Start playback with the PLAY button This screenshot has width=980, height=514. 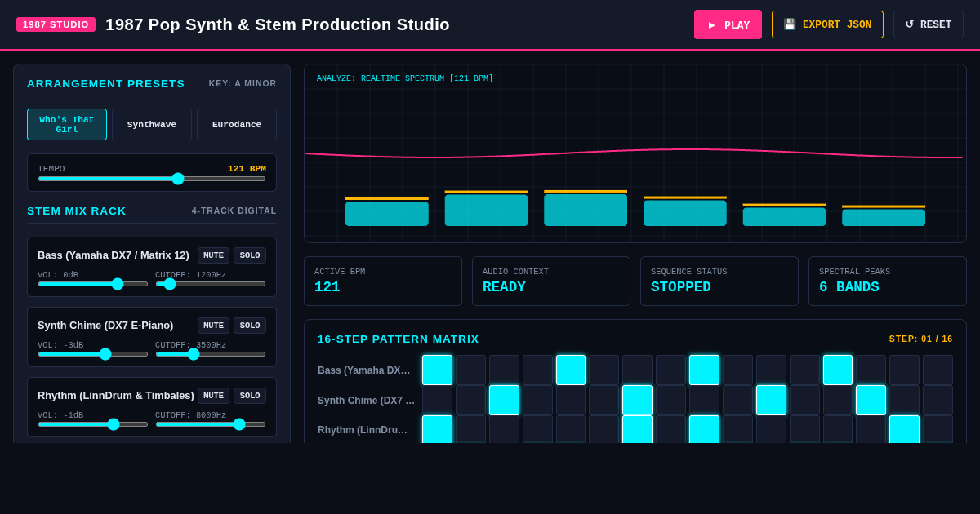(728, 24)
